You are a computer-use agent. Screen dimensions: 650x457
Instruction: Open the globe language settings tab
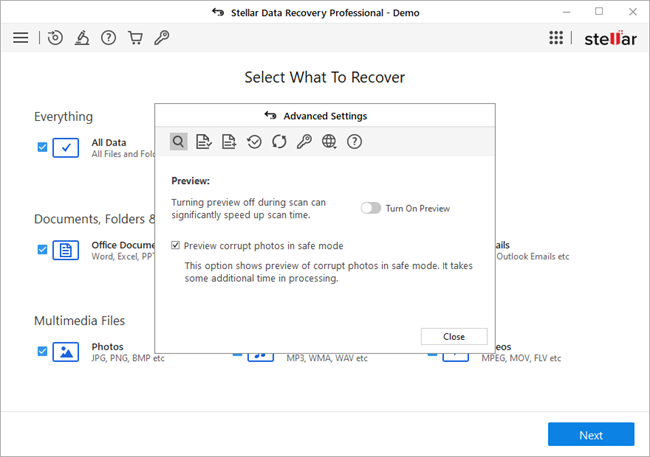pyautogui.click(x=329, y=142)
